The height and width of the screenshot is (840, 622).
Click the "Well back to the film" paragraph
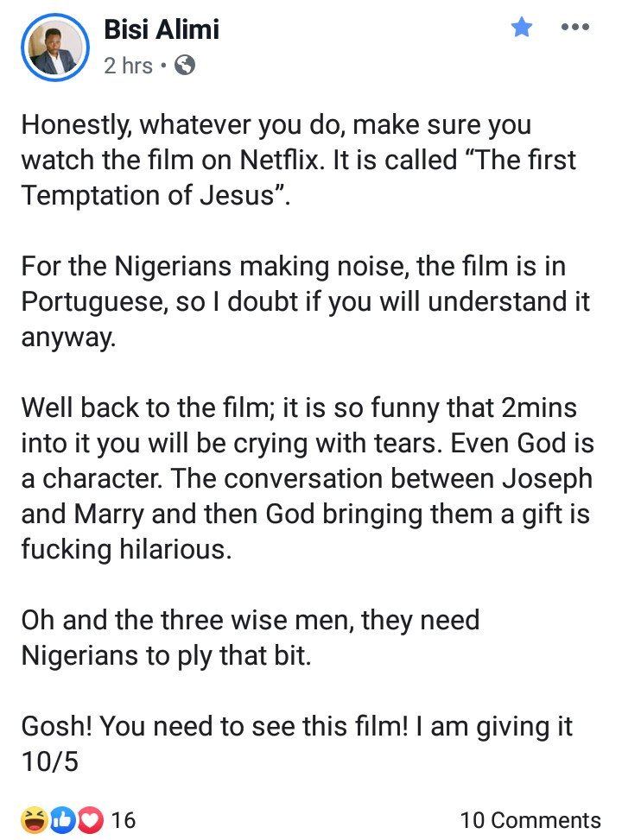[308, 478]
